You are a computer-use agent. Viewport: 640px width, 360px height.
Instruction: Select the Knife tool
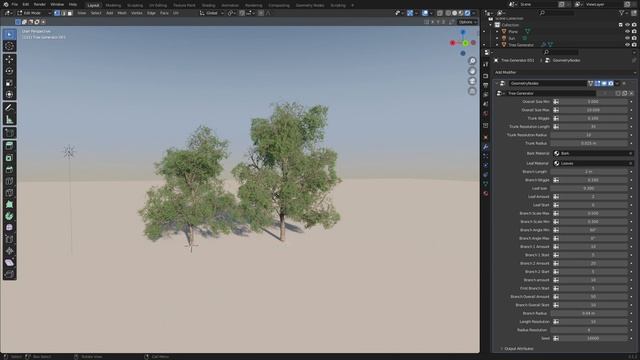(9, 193)
